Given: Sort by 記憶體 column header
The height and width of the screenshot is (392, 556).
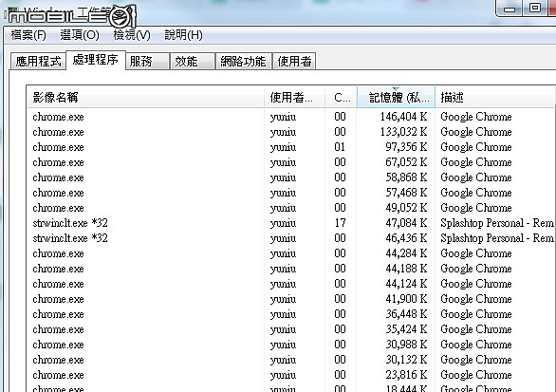Looking at the screenshot, I should (396, 97).
